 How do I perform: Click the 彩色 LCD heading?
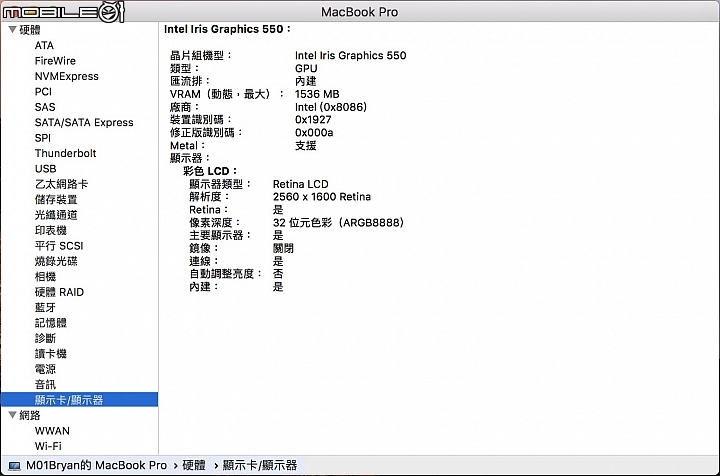click(210, 171)
